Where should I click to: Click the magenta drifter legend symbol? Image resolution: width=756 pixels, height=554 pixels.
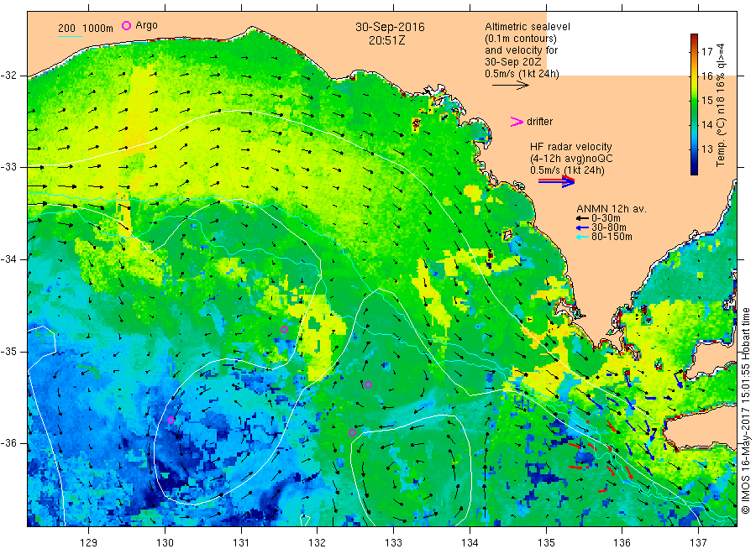tap(517, 122)
